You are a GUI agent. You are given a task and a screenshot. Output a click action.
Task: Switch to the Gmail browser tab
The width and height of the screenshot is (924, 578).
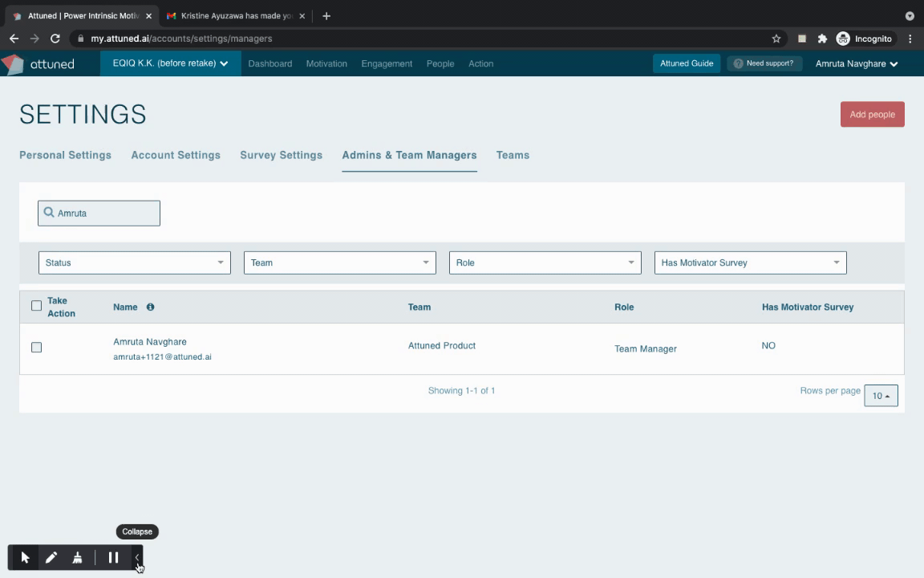coord(236,16)
